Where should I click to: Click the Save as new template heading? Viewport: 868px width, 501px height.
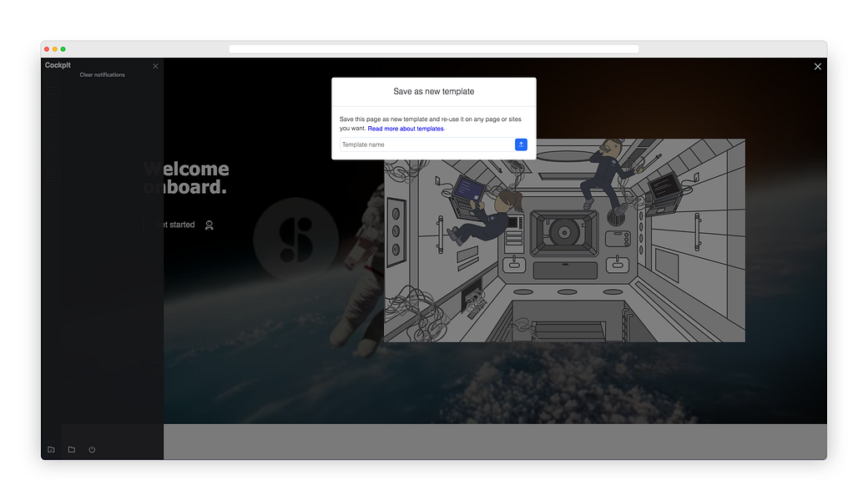pyautogui.click(x=434, y=91)
